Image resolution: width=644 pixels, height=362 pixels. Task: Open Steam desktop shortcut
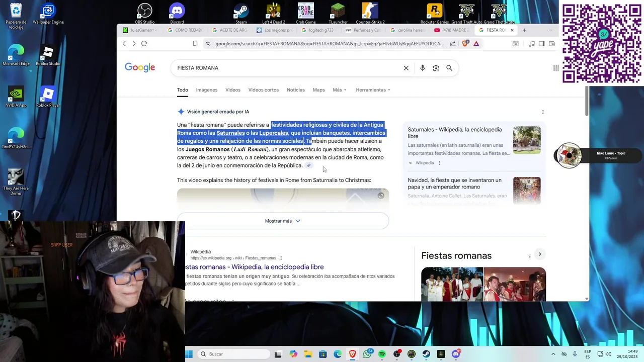241,14
